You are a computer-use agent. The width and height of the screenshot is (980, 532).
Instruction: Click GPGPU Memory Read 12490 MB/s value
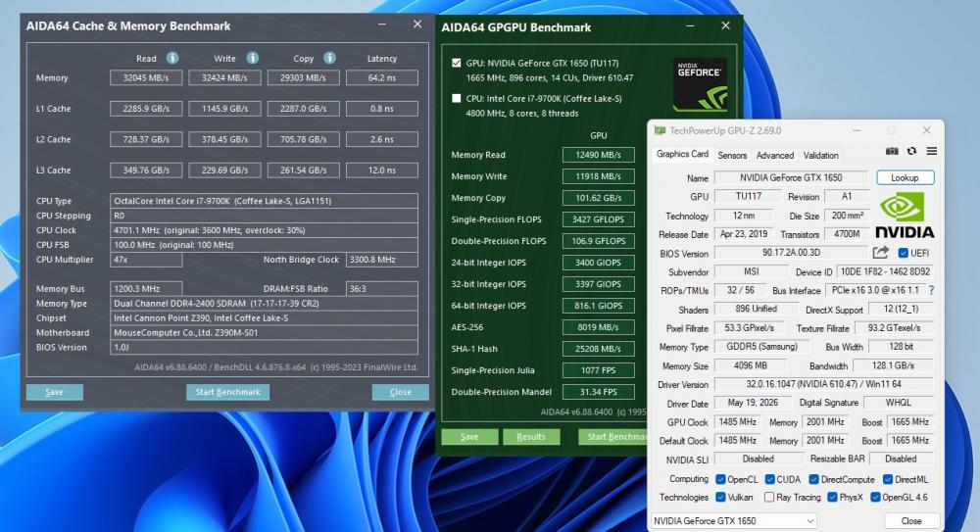(x=598, y=155)
